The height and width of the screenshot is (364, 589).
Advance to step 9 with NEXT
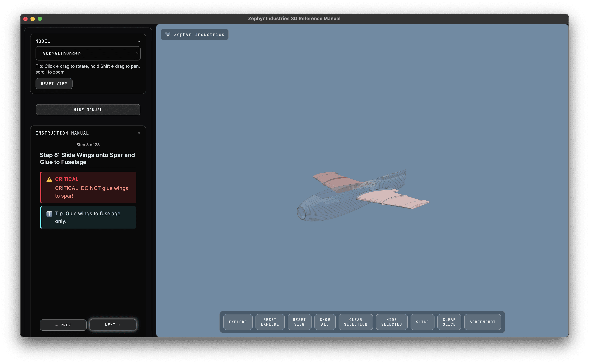click(113, 325)
